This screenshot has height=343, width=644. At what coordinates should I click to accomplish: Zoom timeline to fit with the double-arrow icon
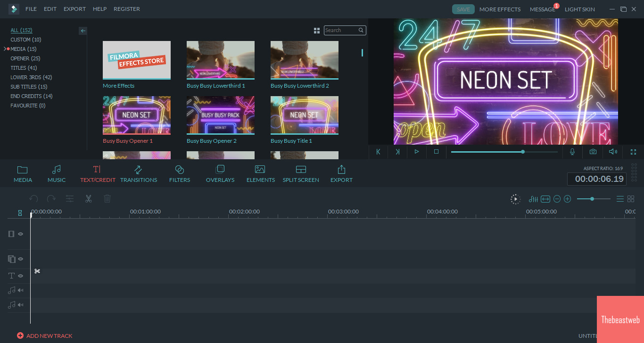click(x=545, y=199)
